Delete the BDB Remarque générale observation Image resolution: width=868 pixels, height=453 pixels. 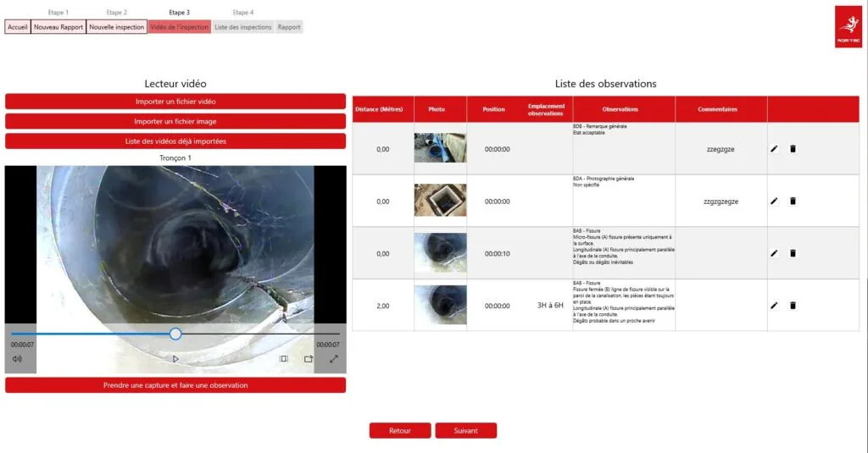[x=793, y=149]
